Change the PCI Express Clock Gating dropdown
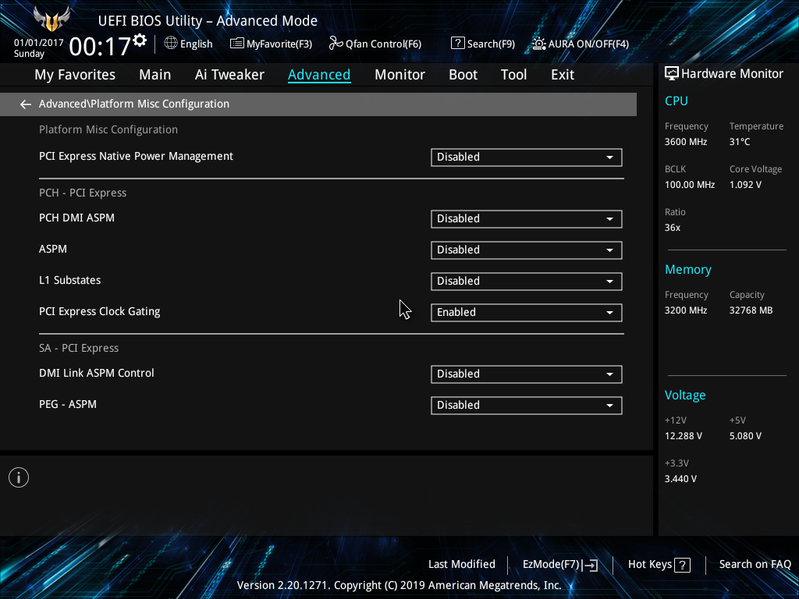Screen dimensions: 799x599 coord(526,312)
